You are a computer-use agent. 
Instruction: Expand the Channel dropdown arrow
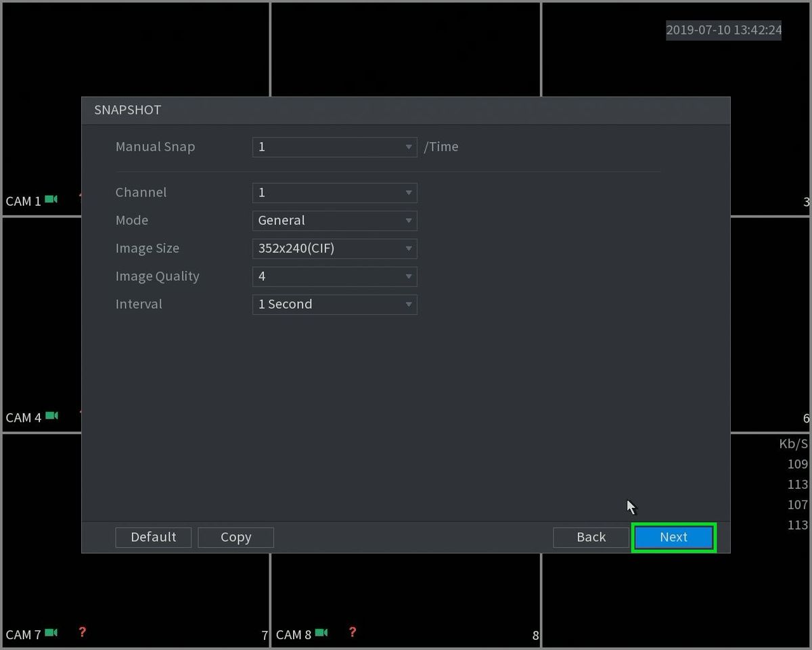pyautogui.click(x=408, y=193)
